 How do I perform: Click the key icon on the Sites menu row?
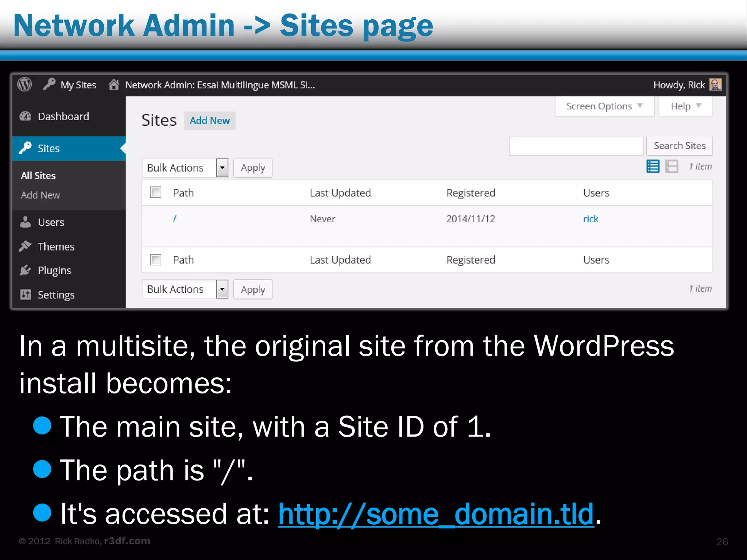pos(25,148)
